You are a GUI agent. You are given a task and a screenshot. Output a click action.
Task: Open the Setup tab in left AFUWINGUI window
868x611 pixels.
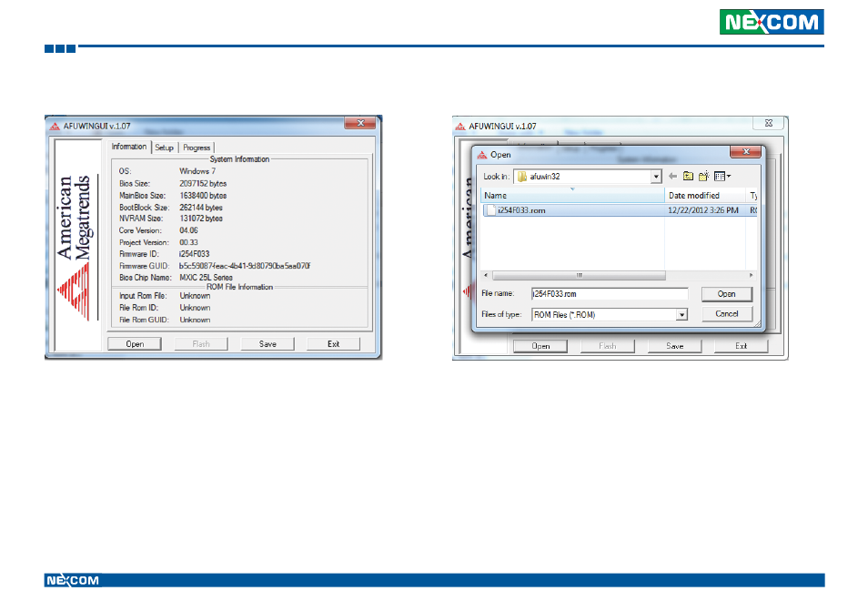point(164,148)
